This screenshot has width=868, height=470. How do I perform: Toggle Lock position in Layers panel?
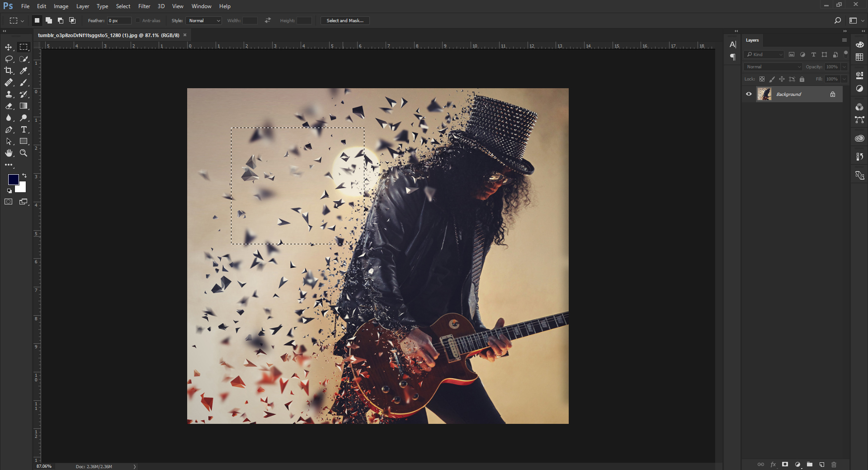(x=782, y=79)
